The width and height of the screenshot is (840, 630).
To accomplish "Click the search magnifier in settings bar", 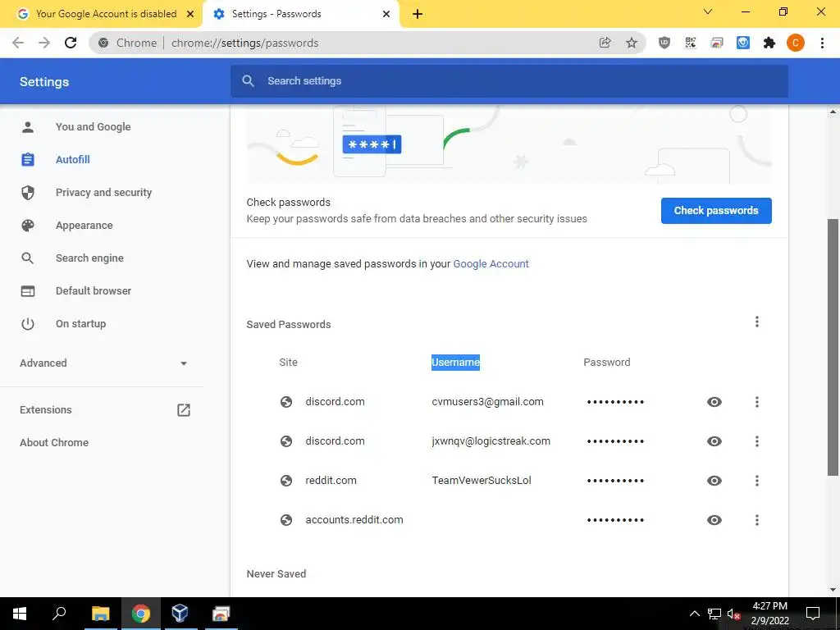I will 248,81.
